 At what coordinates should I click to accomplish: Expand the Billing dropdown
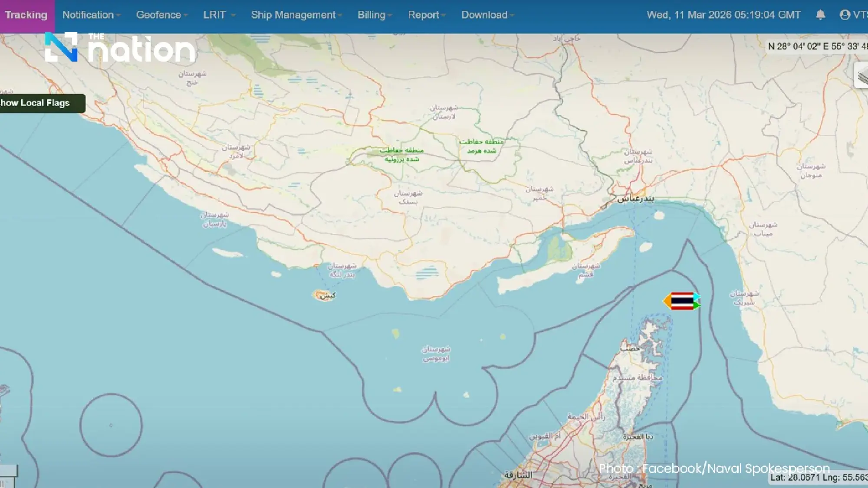pos(375,15)
